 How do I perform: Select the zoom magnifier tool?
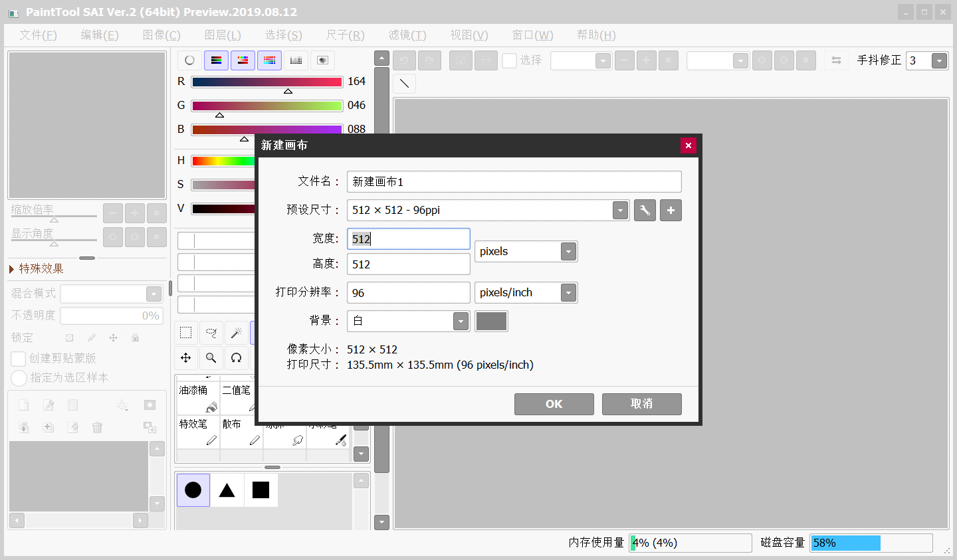click(x=211, y=358)
